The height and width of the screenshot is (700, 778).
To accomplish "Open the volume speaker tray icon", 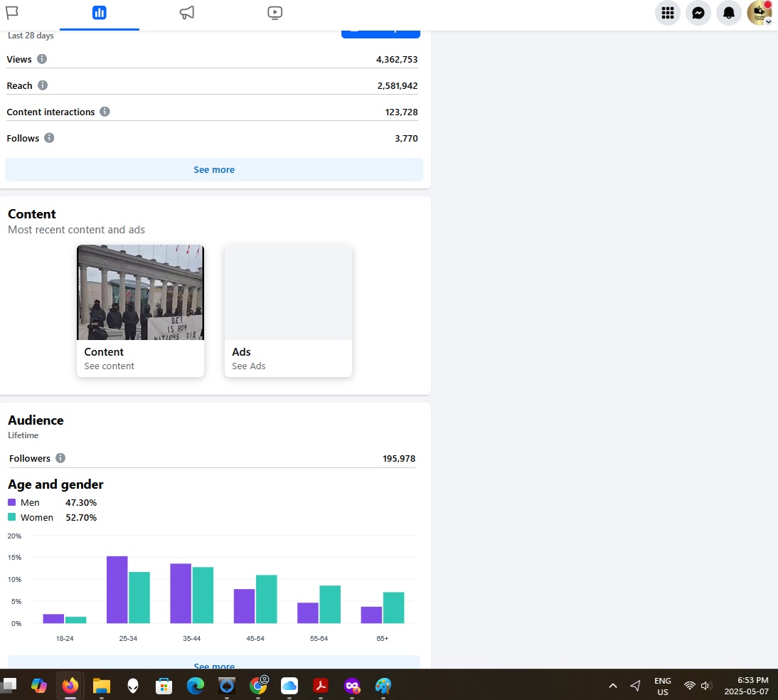I will pyautogui.click(x=705, y=686).
